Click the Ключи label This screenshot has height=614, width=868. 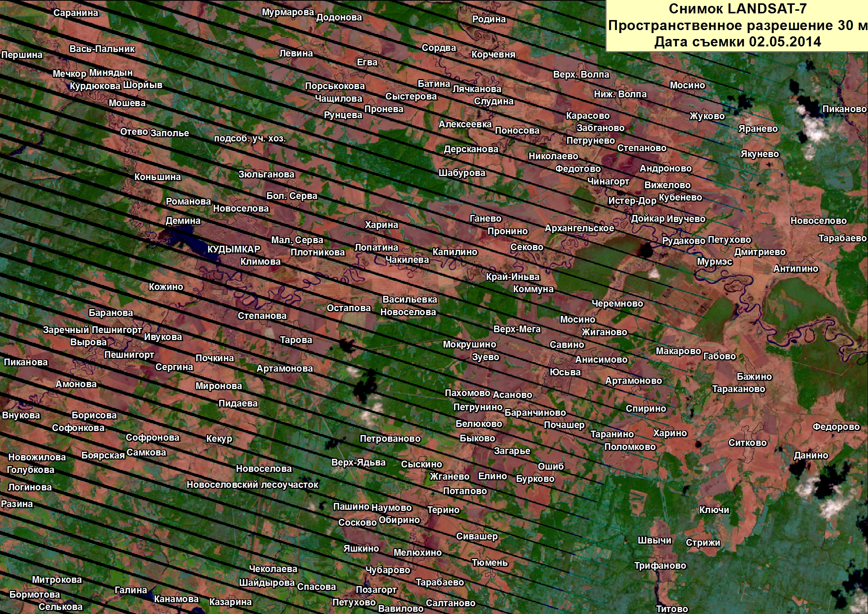(714, 510)
